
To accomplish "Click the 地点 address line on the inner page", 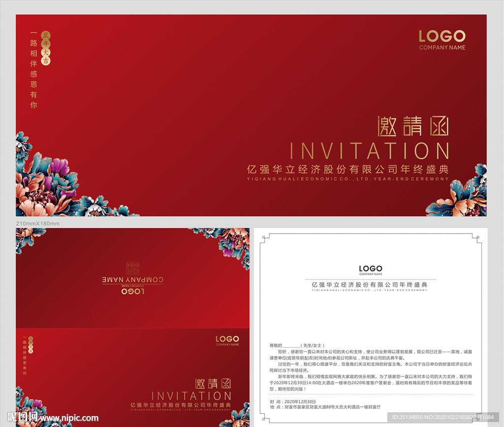I will pos(325,407).
